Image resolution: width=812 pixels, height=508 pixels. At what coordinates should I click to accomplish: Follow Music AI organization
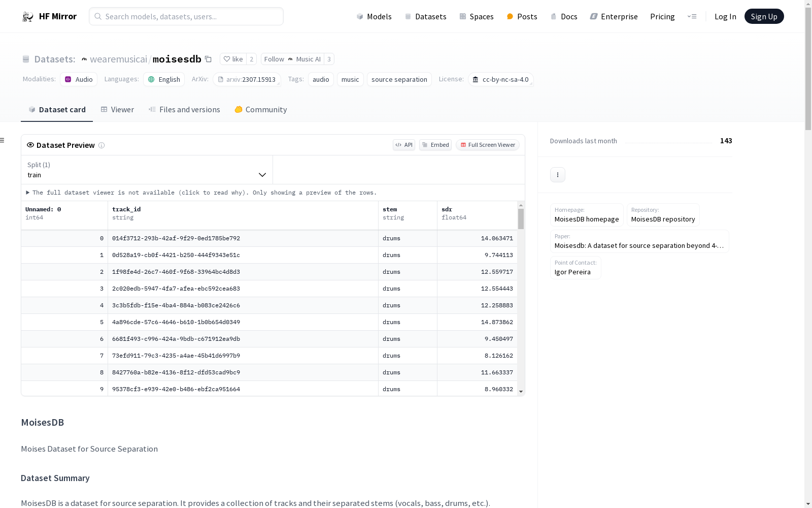click(292, 59)
